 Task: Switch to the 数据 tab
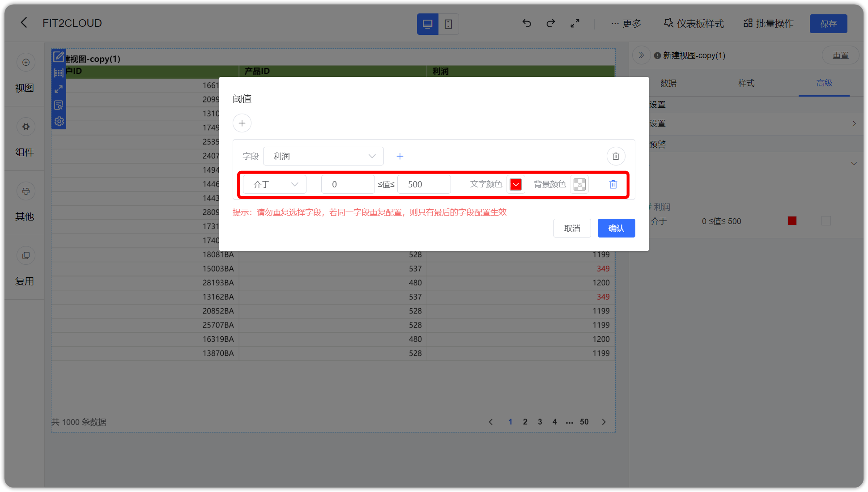point(668,83)
